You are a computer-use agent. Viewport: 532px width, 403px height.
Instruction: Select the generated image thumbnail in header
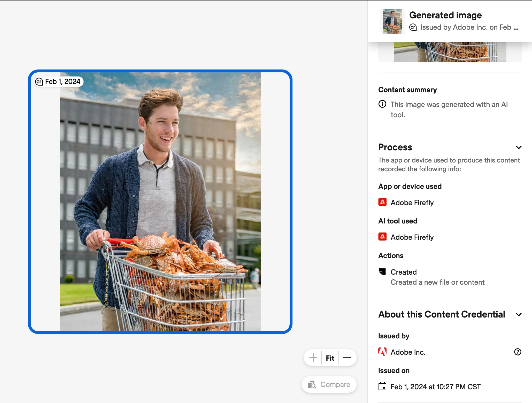(x=392, y=21)
